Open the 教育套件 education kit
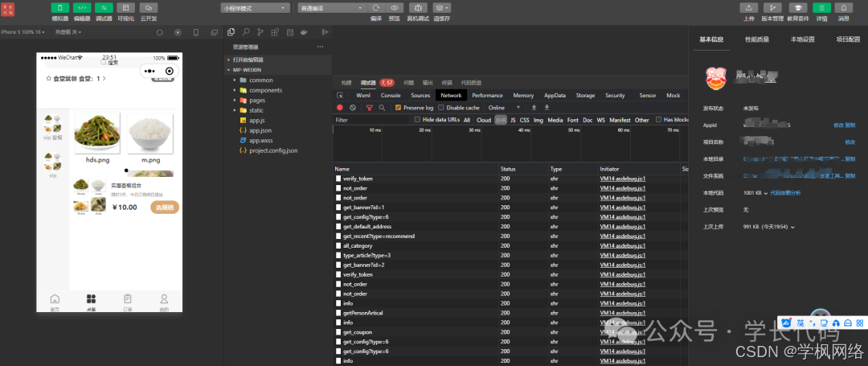This screenshot has height=366, width=868. coord(798,8)
